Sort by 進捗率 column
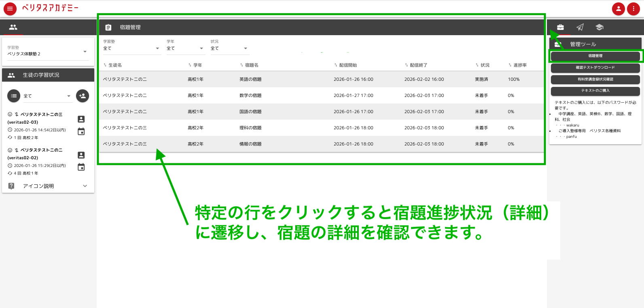Image resolution: width=644 pixels, height=308 pixels. pos(518,65)
